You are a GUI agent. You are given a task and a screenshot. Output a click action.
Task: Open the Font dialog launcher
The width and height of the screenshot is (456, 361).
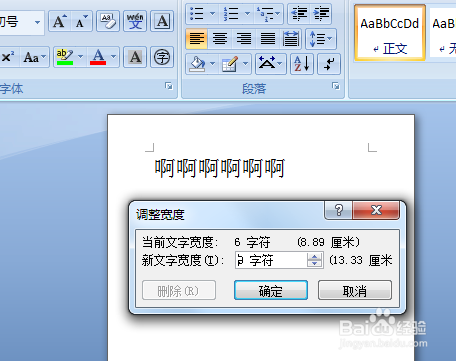coord(169,86)
